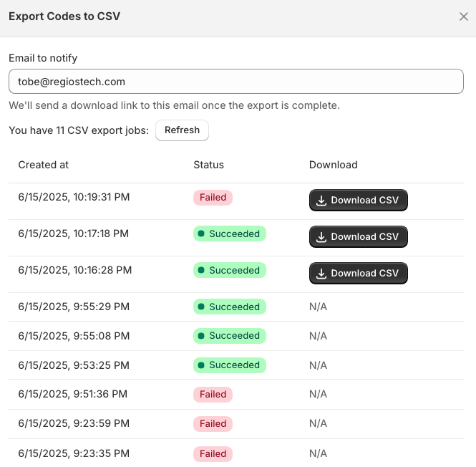This screenshot has width=476, height=467.
Task: Select the 6/15/2025, 9:23:35 PM timestamp
Action: [x=74, y=453]
